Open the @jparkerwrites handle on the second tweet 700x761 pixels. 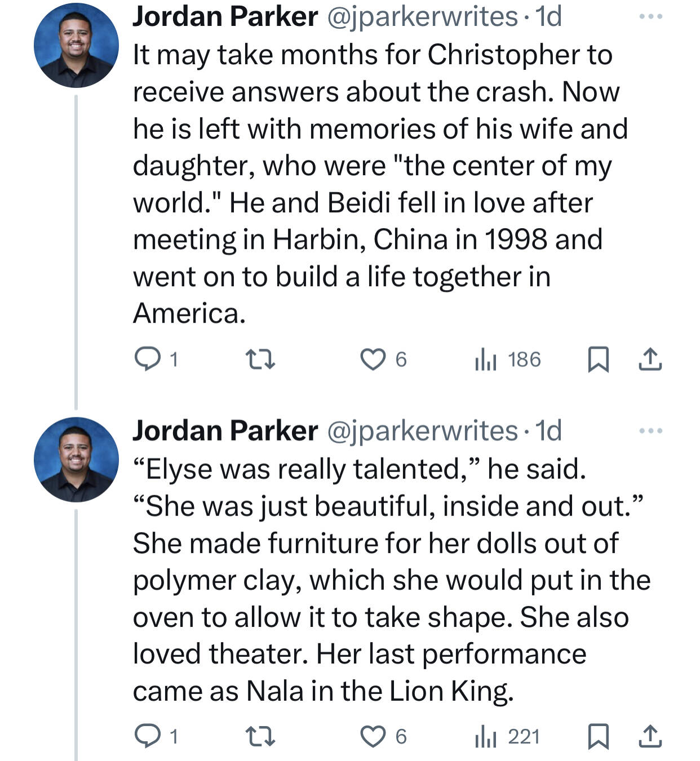[422, 431]
